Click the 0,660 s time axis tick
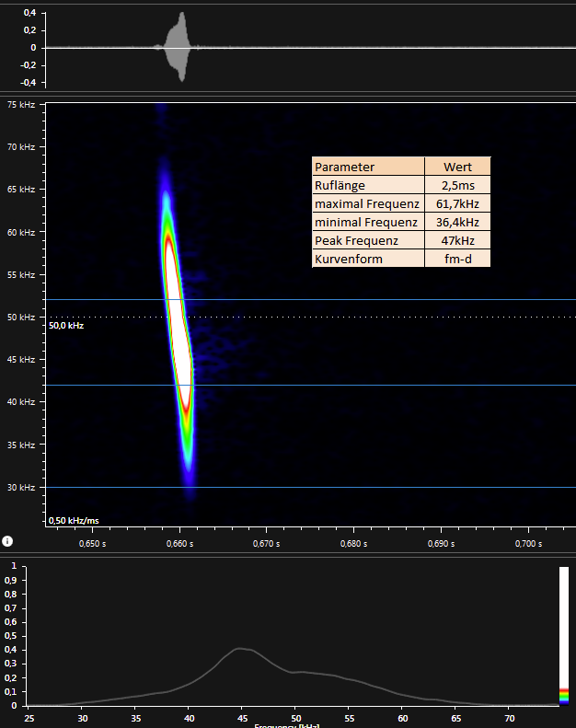Viewport: 576px width, 728px height. coord(179,544)
